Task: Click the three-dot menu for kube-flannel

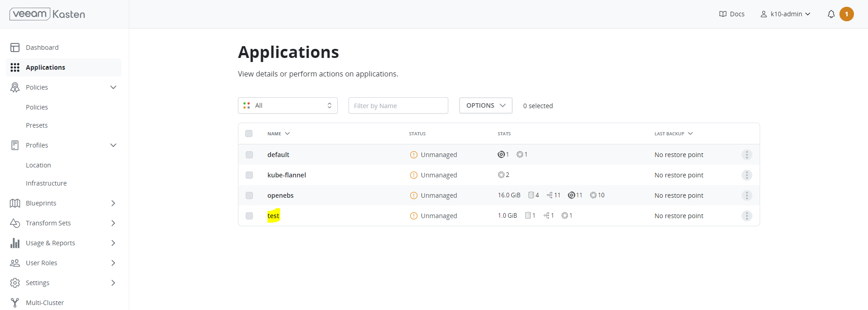Action: tap(747, 175)
